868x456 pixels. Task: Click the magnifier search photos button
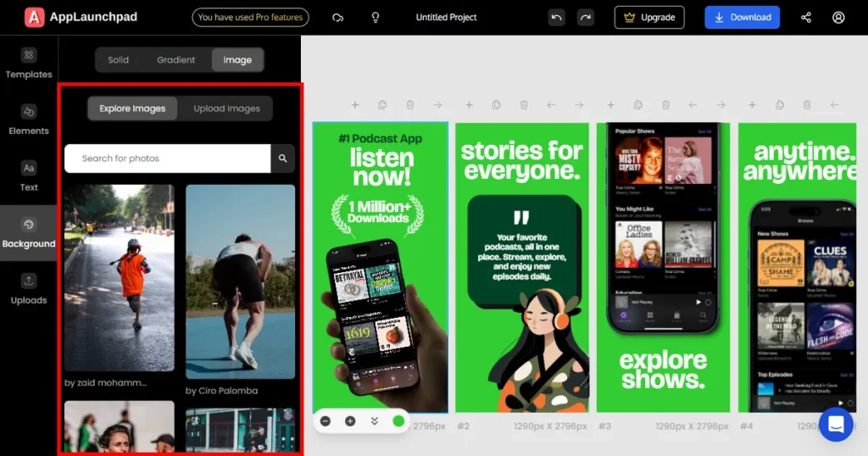[x=282, y=158]
